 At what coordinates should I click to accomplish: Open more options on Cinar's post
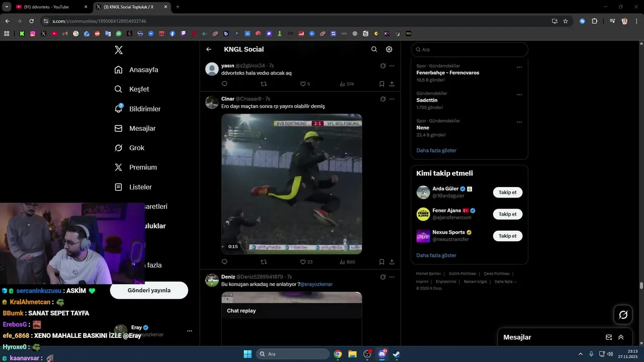(x=392, y=99)
